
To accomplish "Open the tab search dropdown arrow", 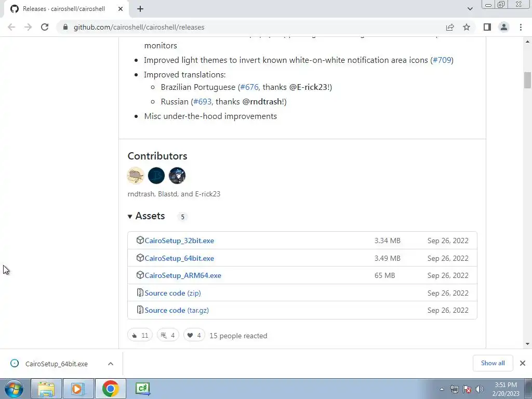I will pyautogui.click(x=470, y=9).
